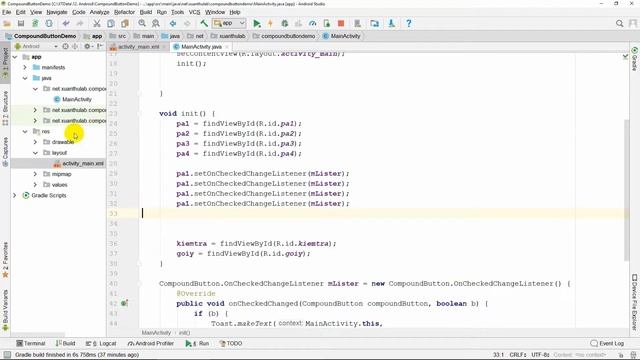Navigate back with the blue arrow
Screen dimensions: 640x360
tap(173, 23)
